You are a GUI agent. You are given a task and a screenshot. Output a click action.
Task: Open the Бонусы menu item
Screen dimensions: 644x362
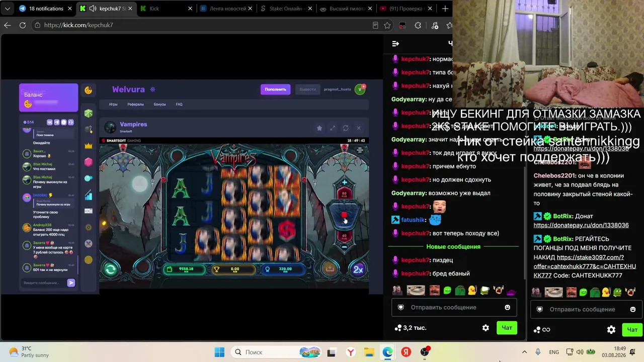(159, 105)
